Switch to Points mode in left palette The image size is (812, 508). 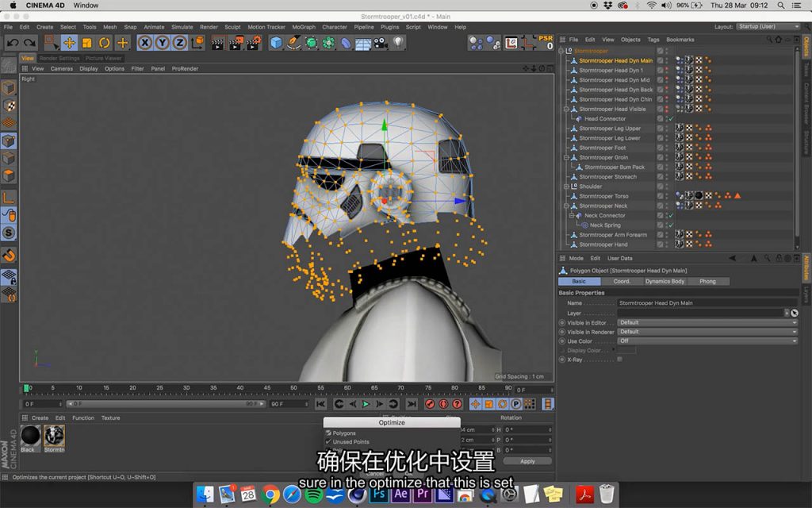(8, 141)
